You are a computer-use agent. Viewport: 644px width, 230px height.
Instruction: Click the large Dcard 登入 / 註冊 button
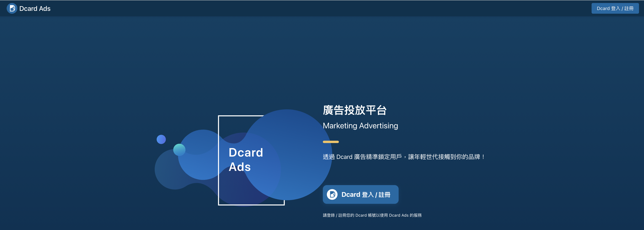pos(361,194)
